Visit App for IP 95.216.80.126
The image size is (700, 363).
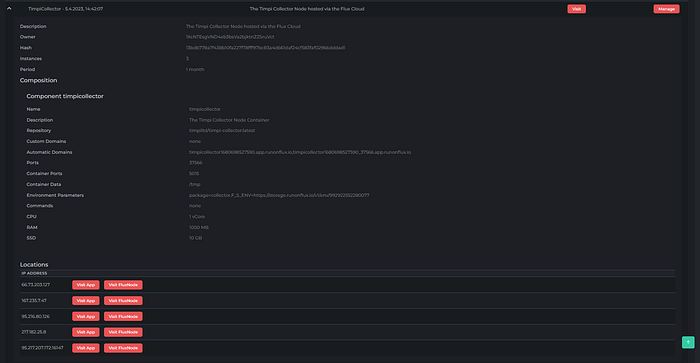pos(86,317)
